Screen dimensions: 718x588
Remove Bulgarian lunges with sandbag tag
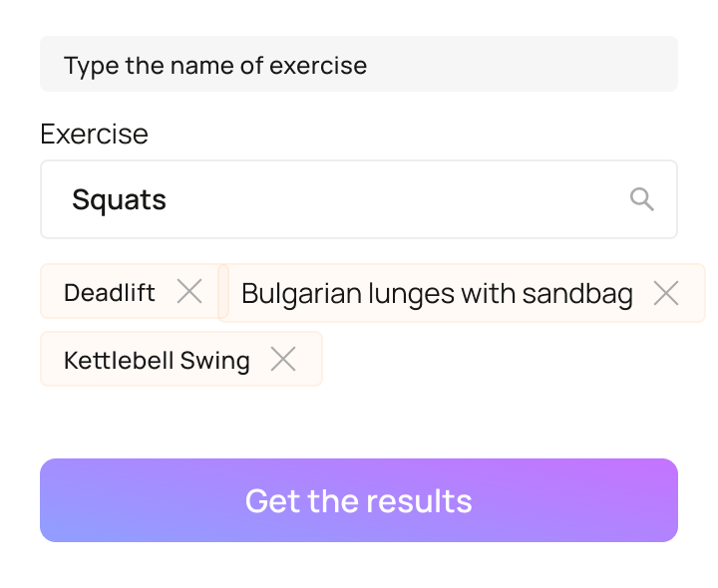point(666,293)
